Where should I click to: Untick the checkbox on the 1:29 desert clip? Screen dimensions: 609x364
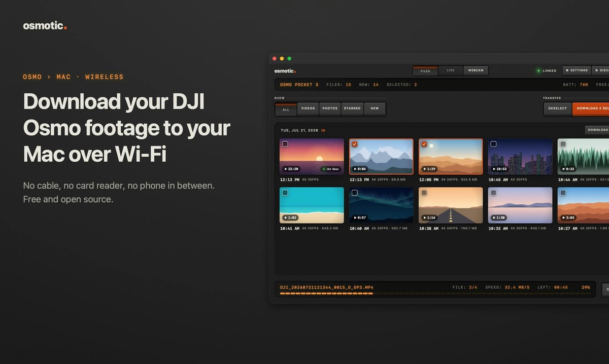424,144
